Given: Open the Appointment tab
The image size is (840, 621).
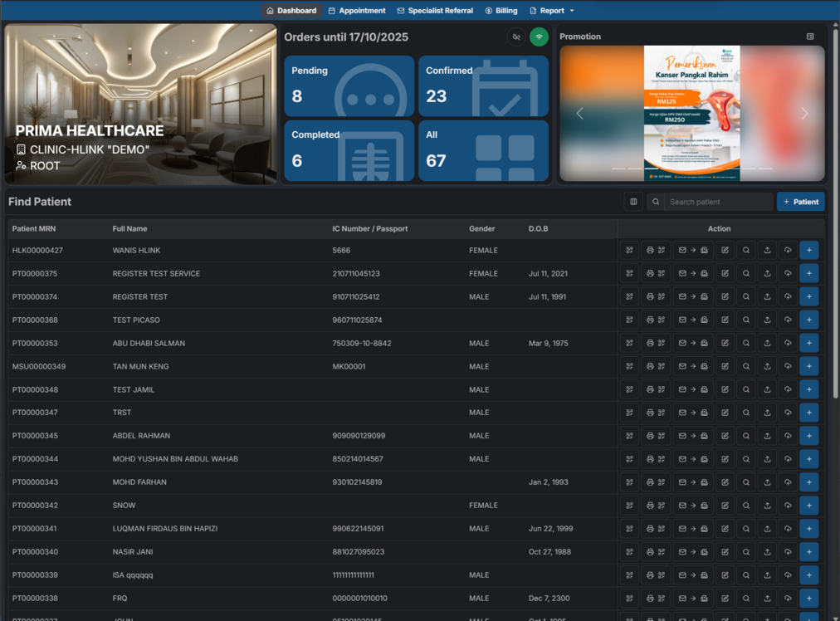Looking at the screenshot, I should (x=357, y=11).
